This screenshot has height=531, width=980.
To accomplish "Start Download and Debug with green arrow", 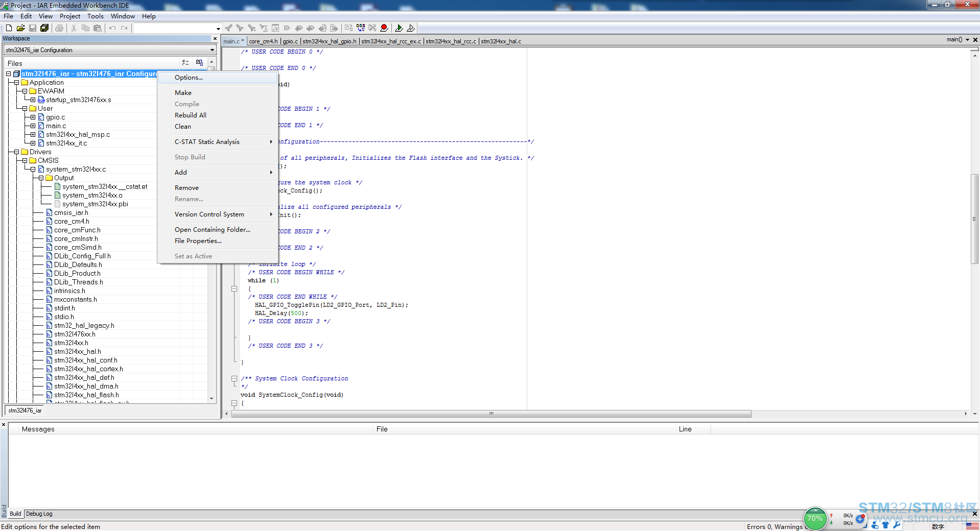I will 399,28.
